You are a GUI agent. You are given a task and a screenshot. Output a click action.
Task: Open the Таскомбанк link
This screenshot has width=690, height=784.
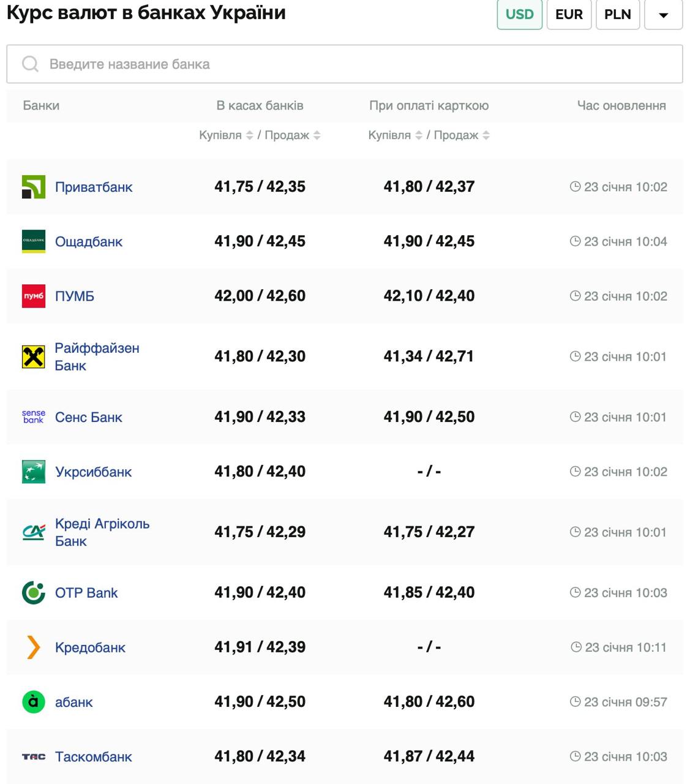pyautogui.click(x=94, y=756)
